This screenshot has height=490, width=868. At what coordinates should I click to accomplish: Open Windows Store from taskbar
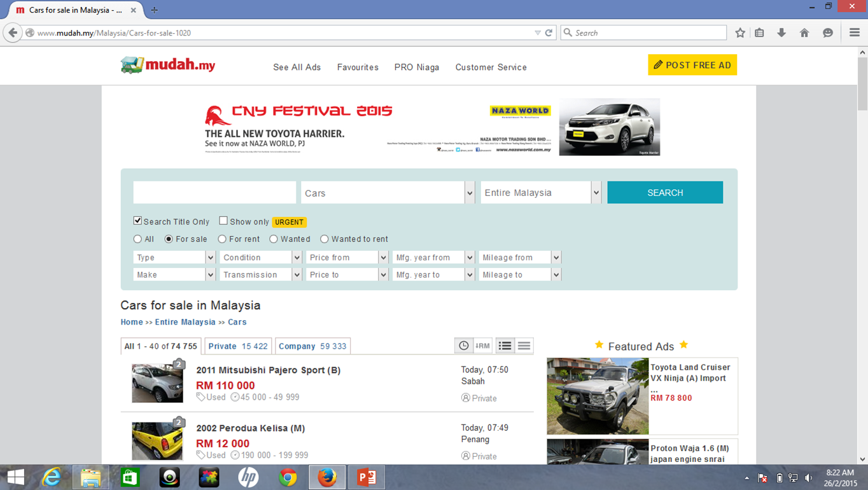tap(130, 477)
